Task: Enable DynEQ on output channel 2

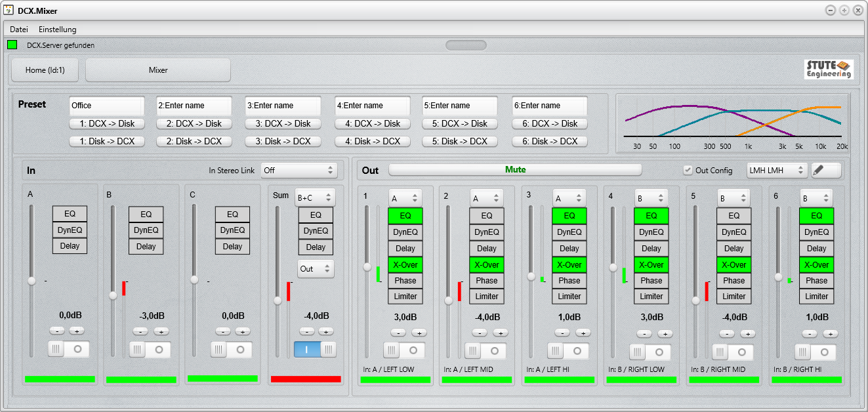Action: pos(487,232)
